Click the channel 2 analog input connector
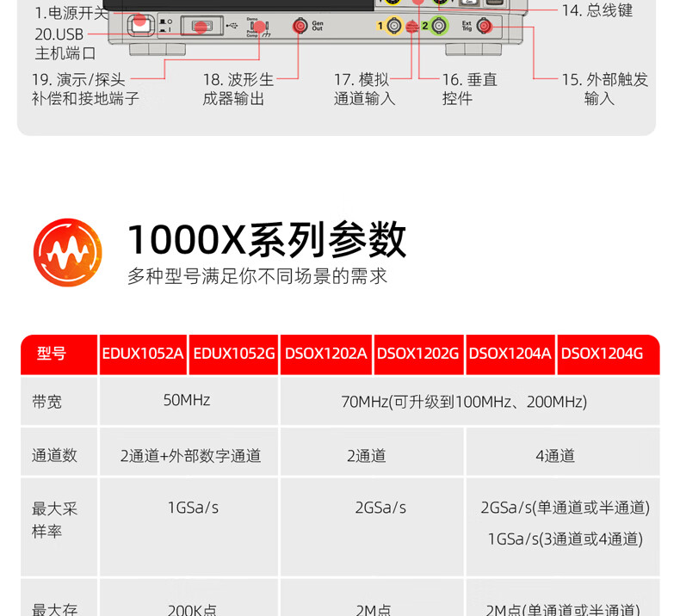680x616 pixels. [439, 27]
